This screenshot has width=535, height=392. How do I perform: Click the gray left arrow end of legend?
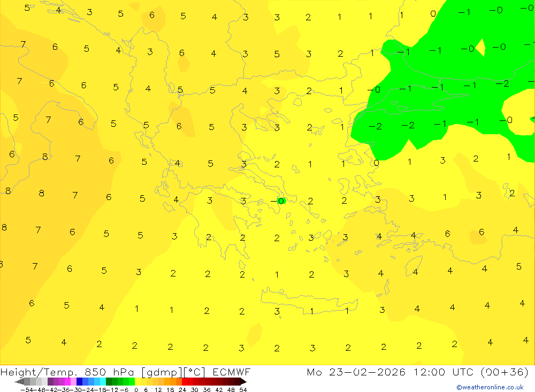click(x=19, y=381)
